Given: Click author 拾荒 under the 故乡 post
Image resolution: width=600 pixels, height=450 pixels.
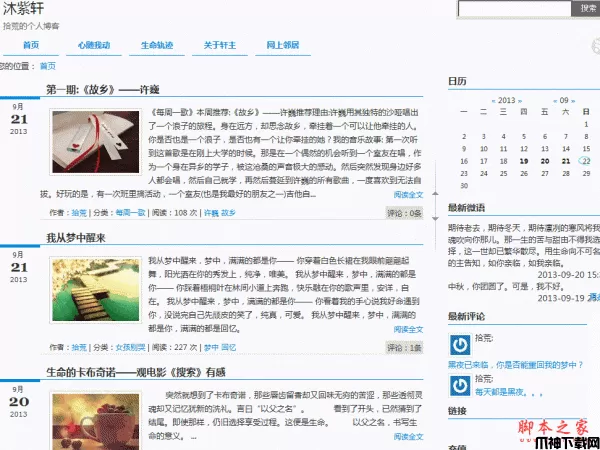Looking at the screenshot, I should [x=79, y=213].
